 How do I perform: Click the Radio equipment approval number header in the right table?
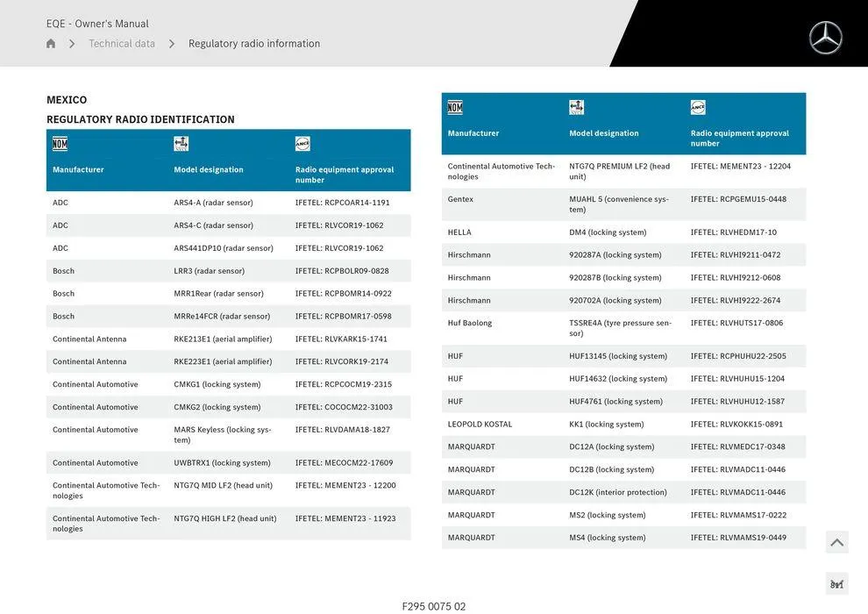739,138
